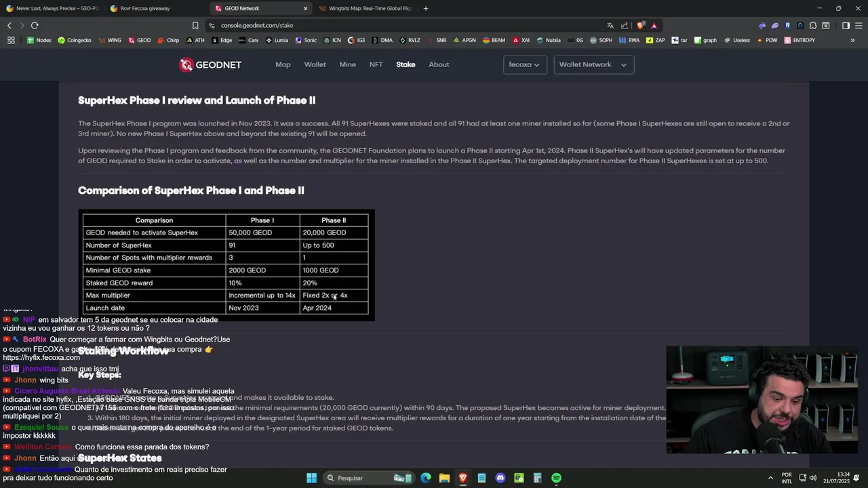The width and height of the screenshot is (868, 488).
Task: Expand the Wallet Network dropdown
Action: (x=593, y=64)
